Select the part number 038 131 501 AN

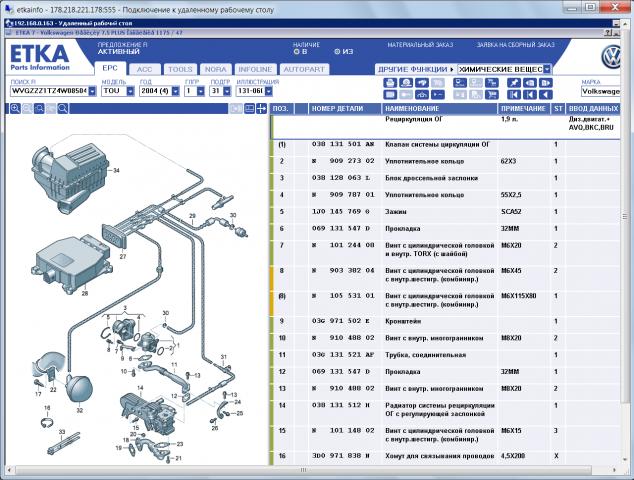click(343, 144)
